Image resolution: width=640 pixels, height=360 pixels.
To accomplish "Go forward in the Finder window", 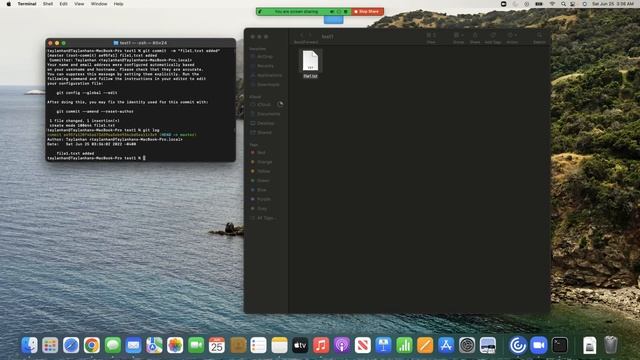I will point(310,36).
